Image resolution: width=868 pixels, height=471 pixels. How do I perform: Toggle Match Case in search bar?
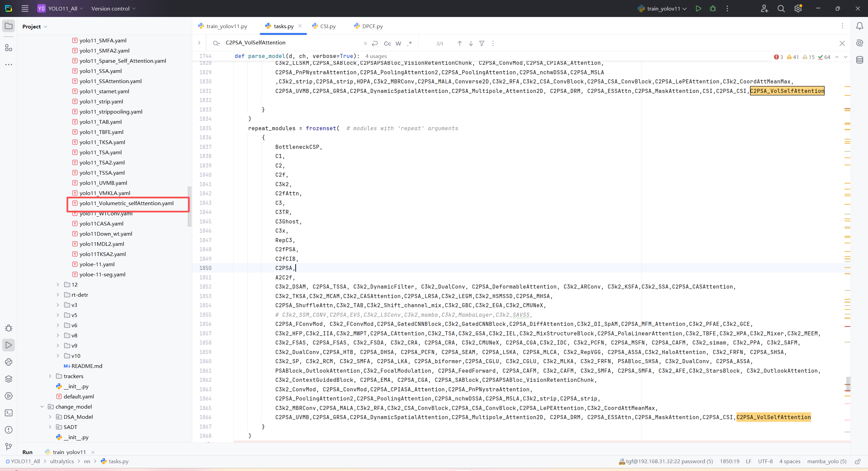387,43
